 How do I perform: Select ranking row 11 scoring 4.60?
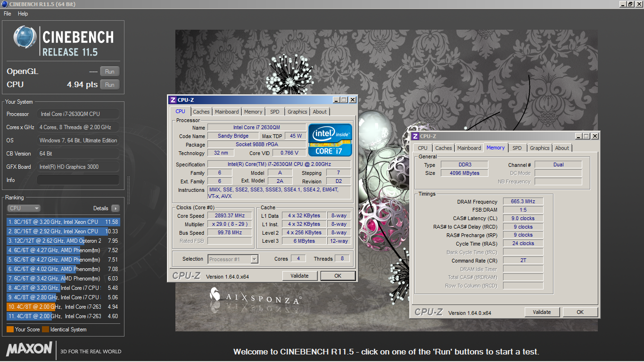coord(63,316)
